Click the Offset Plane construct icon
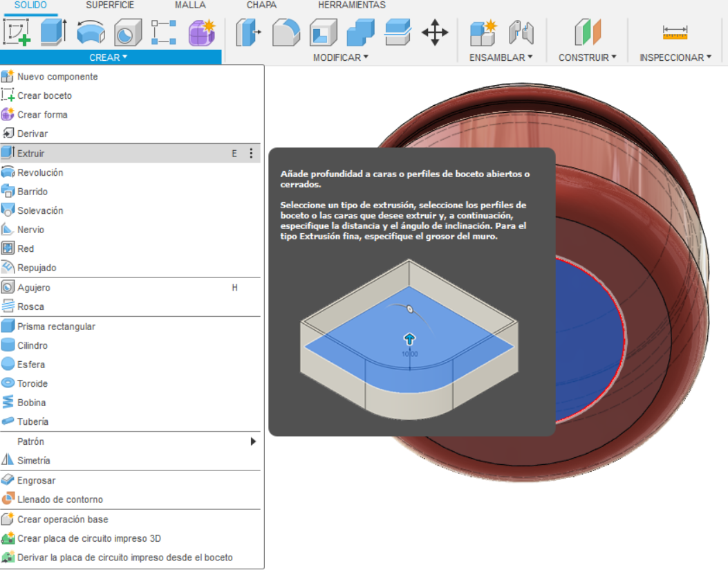Image resolution: width=728 pixels, height=586 pixels. 588,32
